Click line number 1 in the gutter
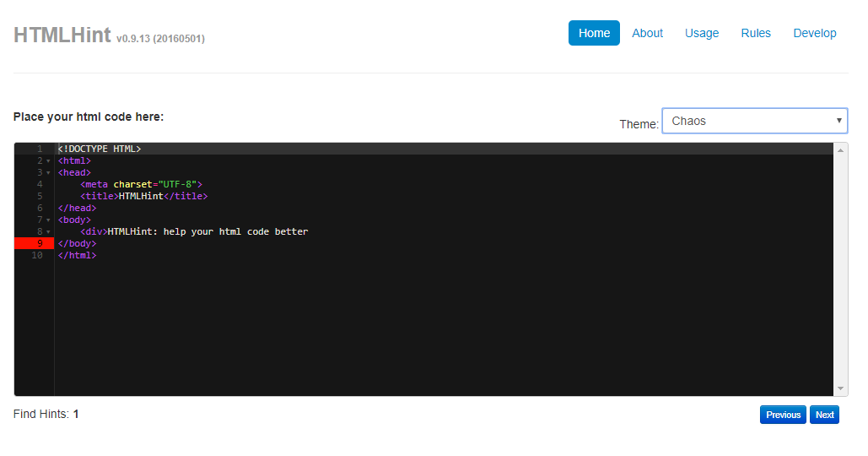The width and height of the screenshot is (868, 456). [x=40, y=149]
